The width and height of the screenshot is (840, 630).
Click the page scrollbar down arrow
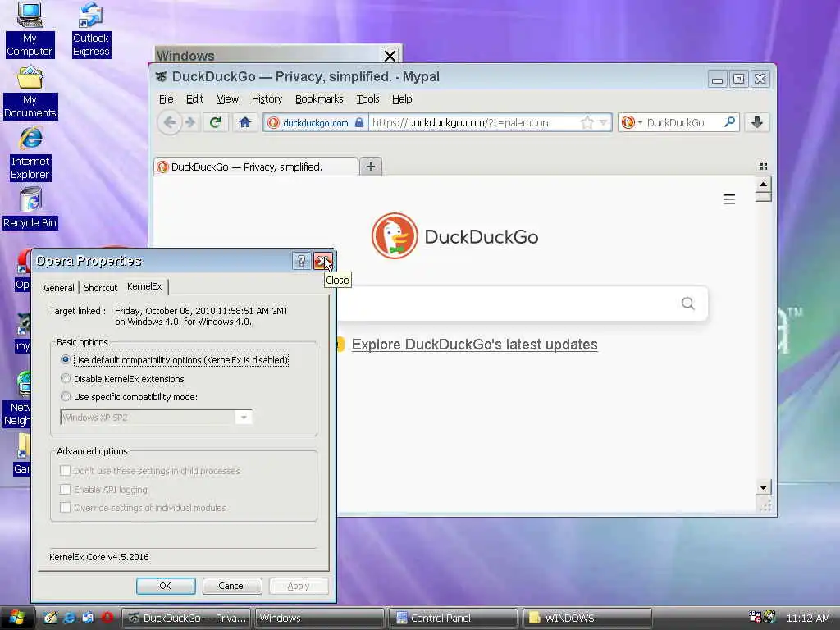[x=764, y=487]
